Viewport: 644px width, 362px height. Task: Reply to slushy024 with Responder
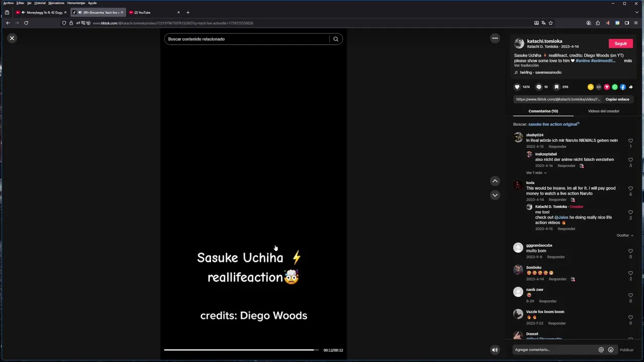tap(557, 147)
